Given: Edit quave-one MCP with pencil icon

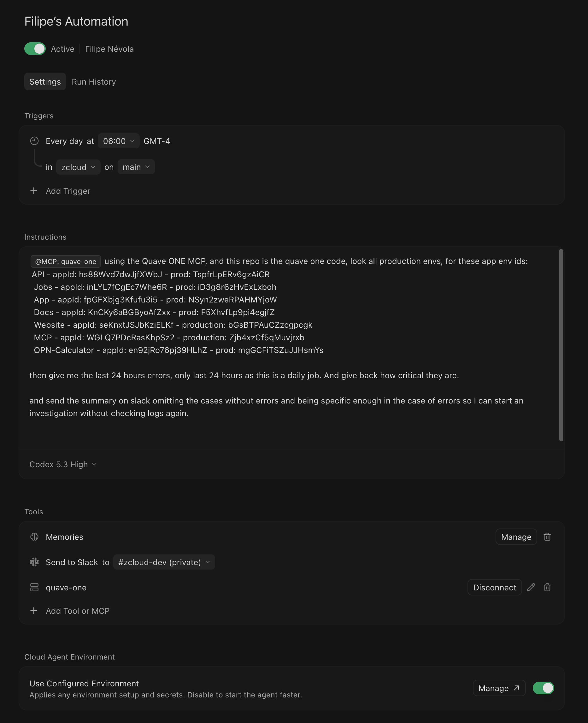Looking at the screenshot, I should pos(531,588).
